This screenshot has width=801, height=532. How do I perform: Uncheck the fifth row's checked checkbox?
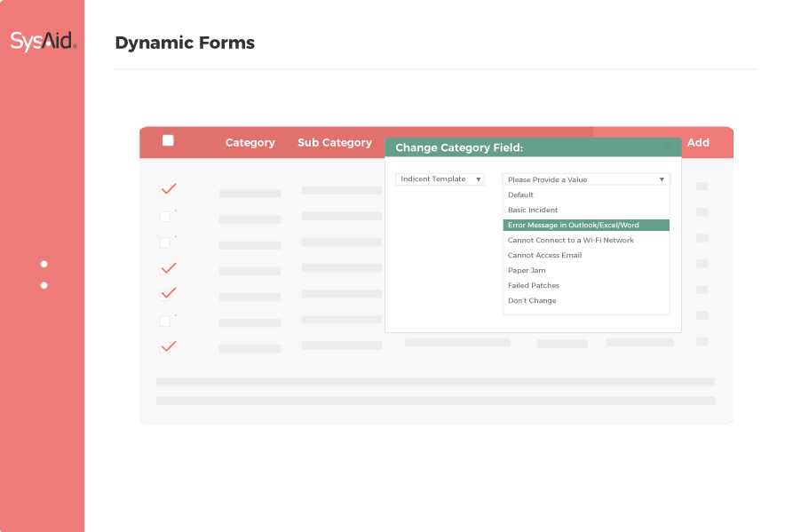coord(167,293)
